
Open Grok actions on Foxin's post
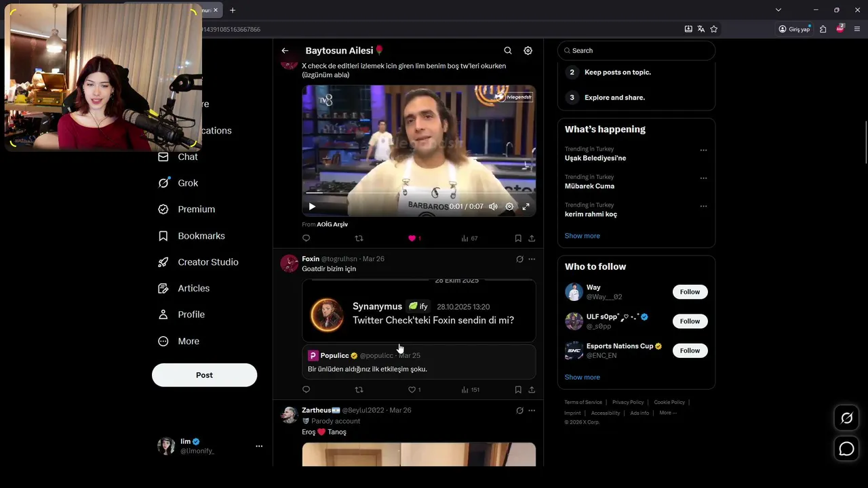pos(519,259)
